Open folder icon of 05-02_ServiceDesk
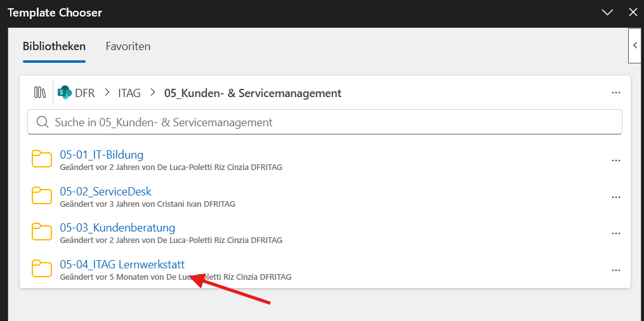644x321 pixels. click(x=42, y=196)
